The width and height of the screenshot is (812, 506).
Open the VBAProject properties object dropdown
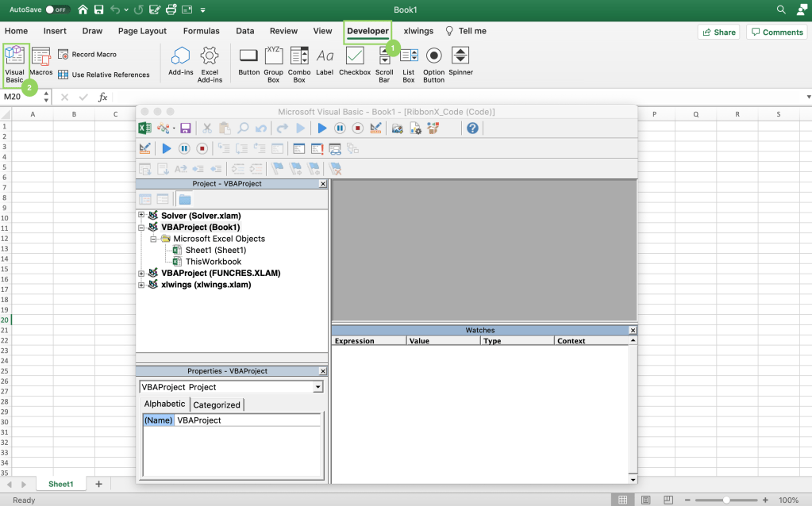318,387
